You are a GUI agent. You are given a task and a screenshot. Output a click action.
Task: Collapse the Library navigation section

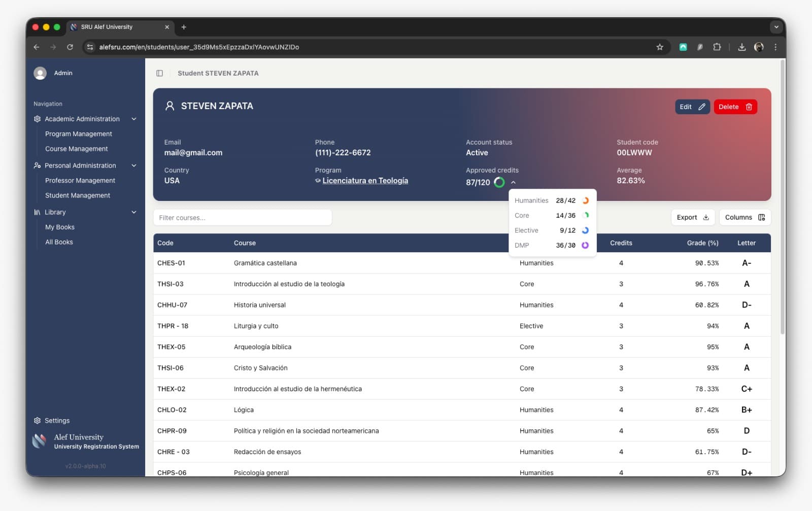tap(134, 212)
